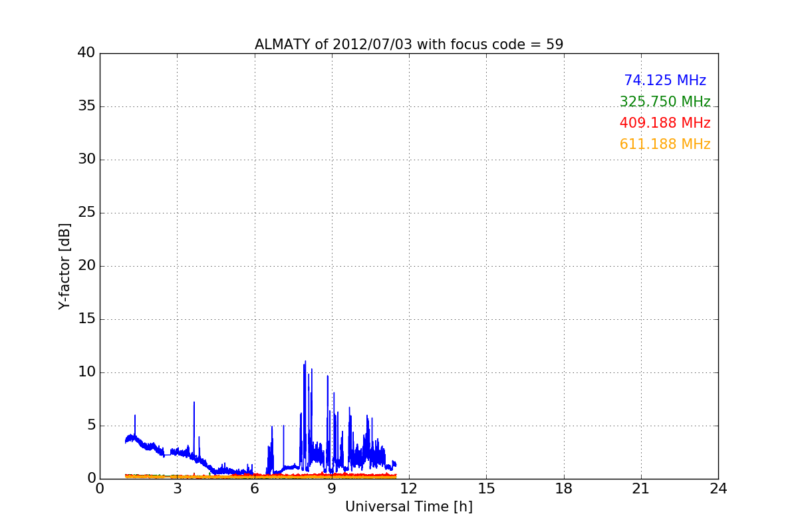Click the plot title ALMATY of 2012/07/03
Viewport: 798px width, 532px height.
click(409, 45)
